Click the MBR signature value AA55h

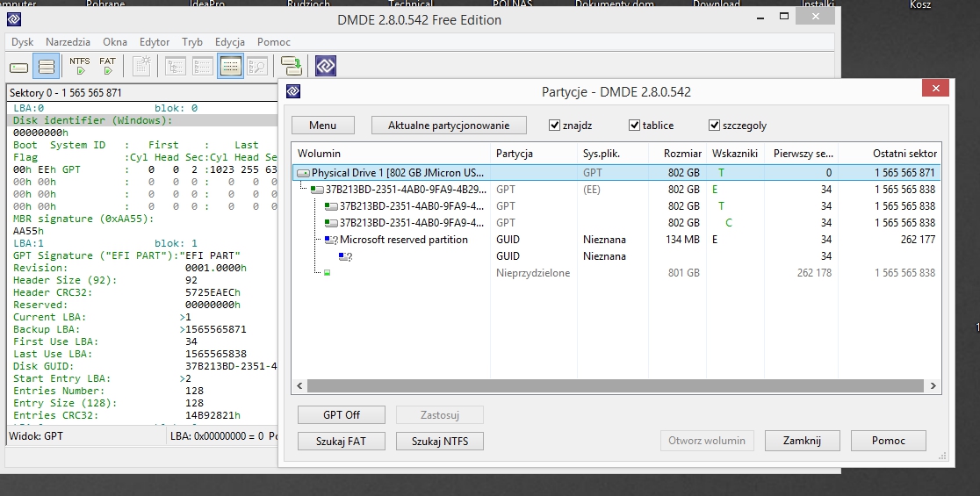(28, 231)
